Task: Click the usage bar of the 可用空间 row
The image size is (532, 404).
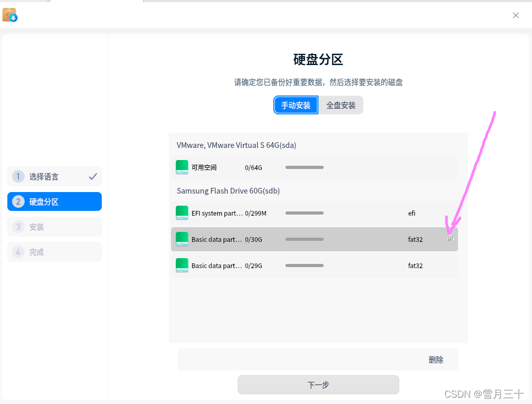Action: pos(304,167)
